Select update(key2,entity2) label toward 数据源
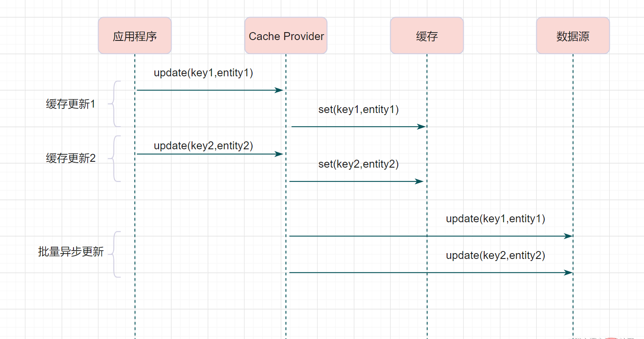Viewport: 644px width, 339px height. click(x=495, y=255)
